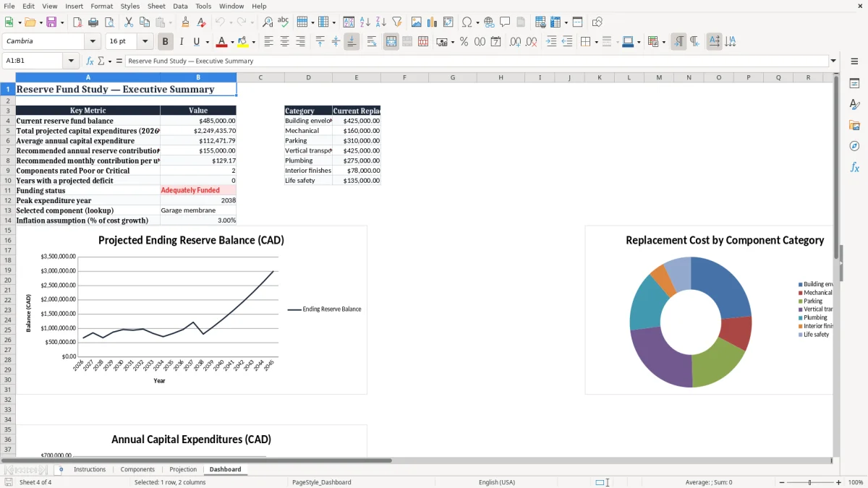The width and height of the screenshot is (868, 488).
Task: Toggle Align Left button
Action: (x=268, y=42)
